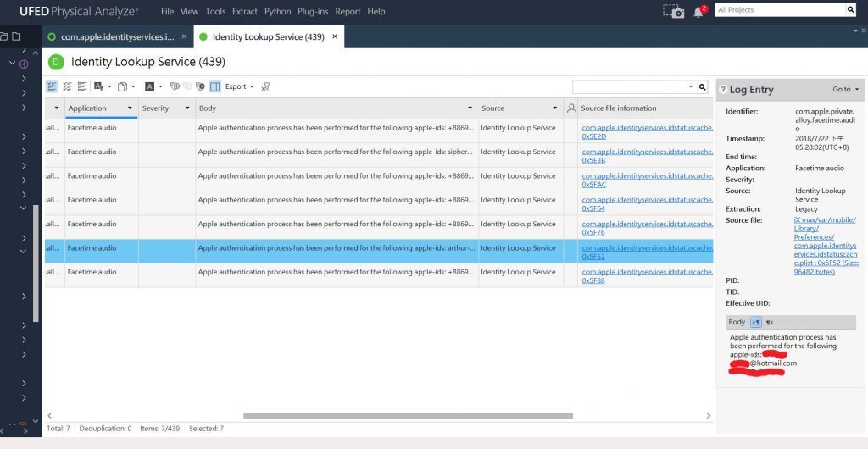Open the Severity column filter arrow

[x=187, y=108]
